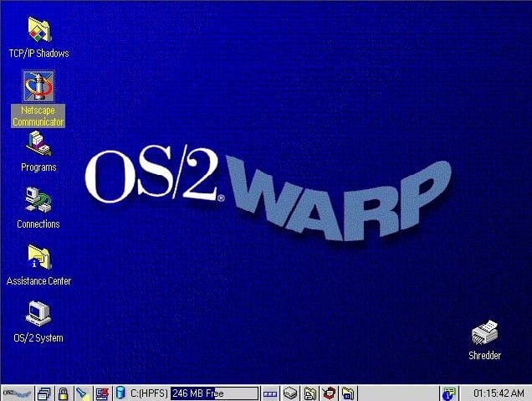Click the three-box tray selector icon in WarpCenter
Viewport: 532px width, 401px height.
pos(270,393)
